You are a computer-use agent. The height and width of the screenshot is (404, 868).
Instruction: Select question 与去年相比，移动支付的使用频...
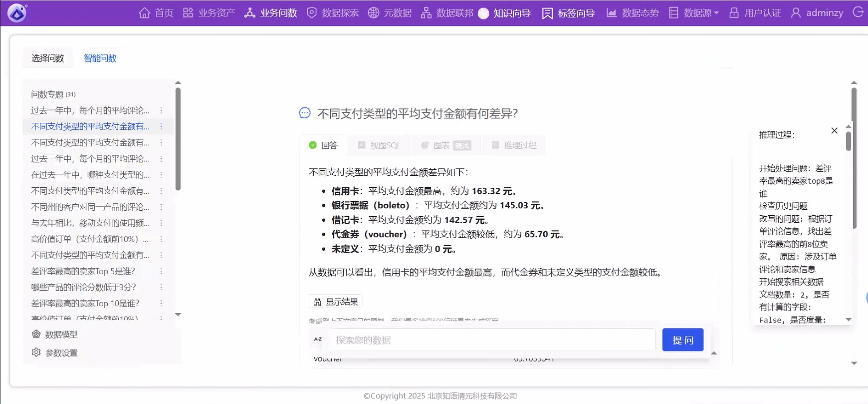[90, 223]
